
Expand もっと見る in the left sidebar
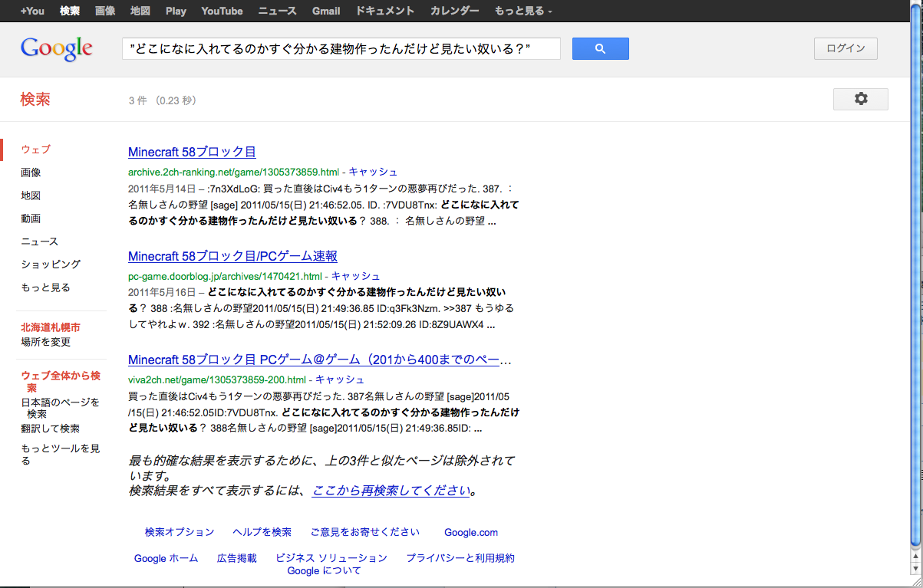coord(45,287)
